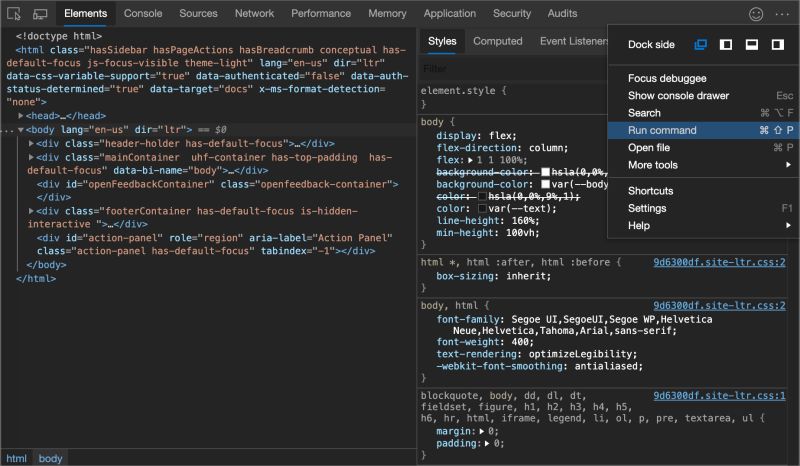Open the feedback smiley icon

pyautogui.click(x=756, y=14)
